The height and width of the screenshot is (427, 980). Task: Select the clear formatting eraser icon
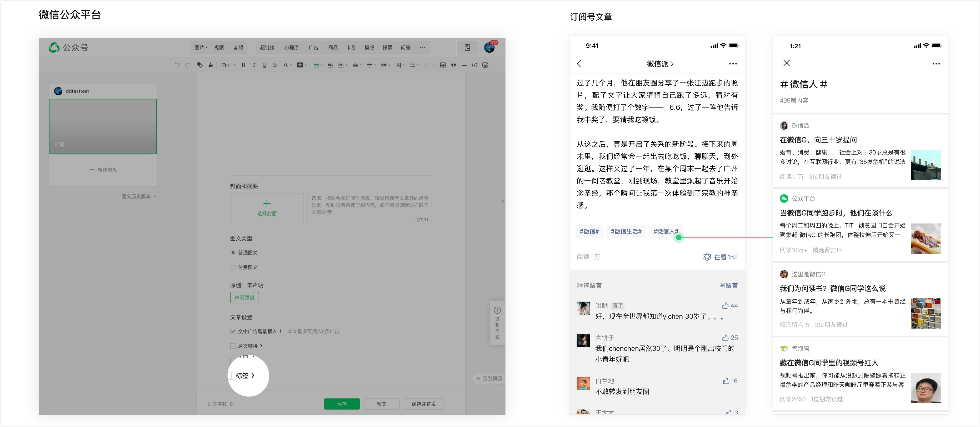[200, 65]
